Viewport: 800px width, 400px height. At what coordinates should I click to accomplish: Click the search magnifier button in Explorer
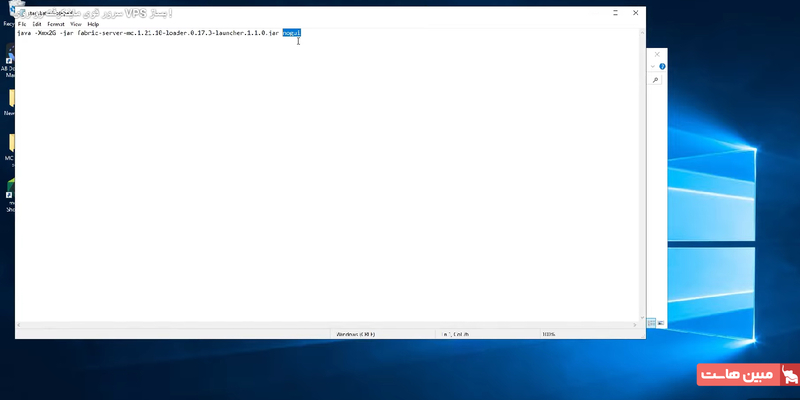656,79
